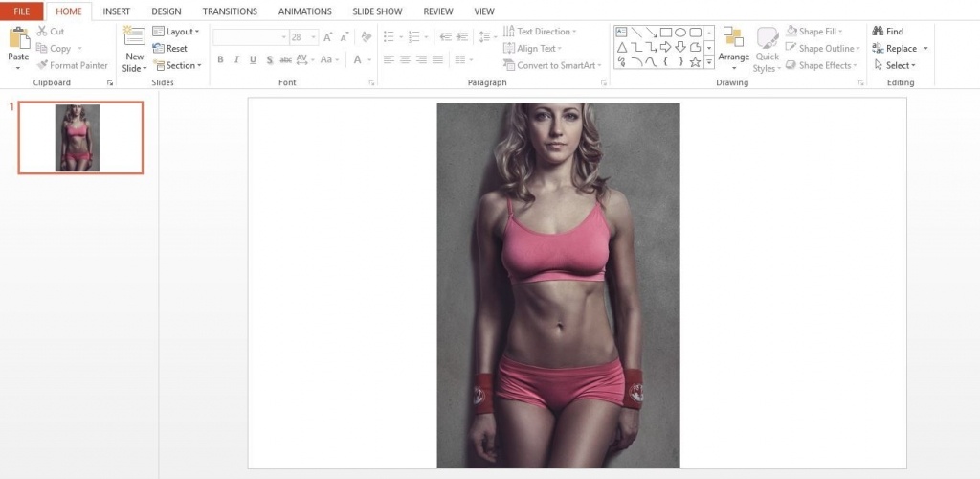Viewport: 980px width, 479px height.
Task: Expand the Copy dropdown arrow
Action: (x=79, y=49)
